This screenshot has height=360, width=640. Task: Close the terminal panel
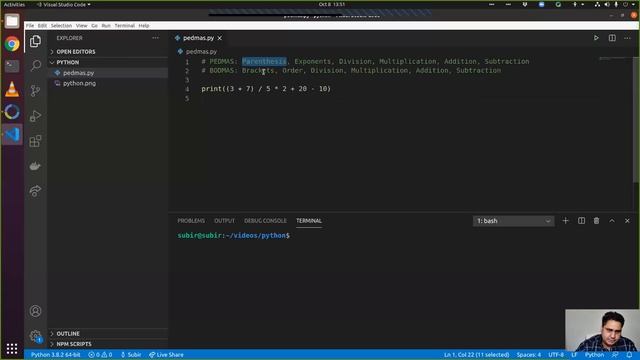(627, 221)
